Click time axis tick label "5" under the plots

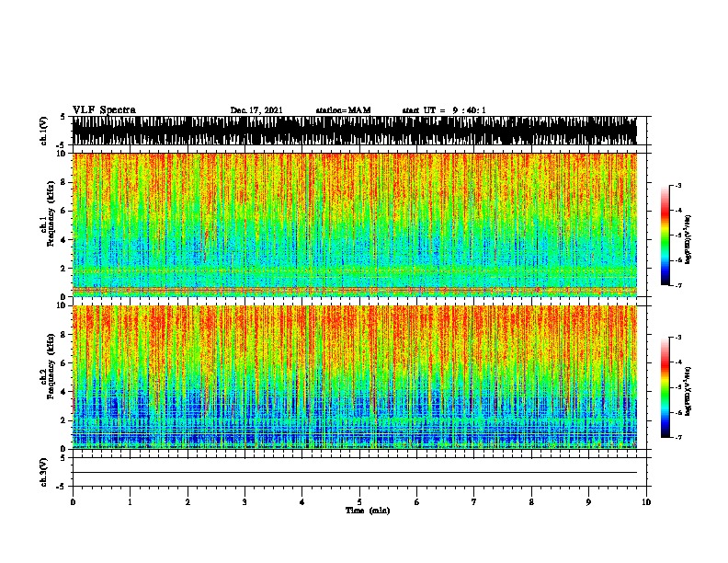tap(359, 501)
